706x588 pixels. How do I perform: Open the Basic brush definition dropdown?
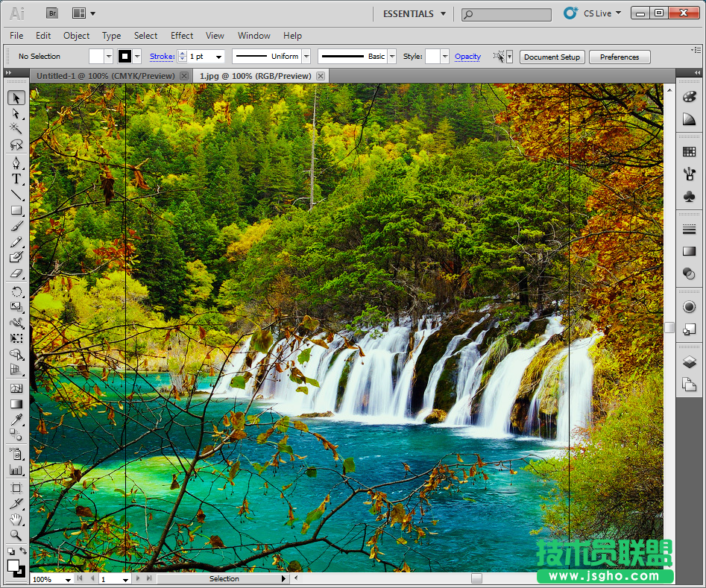[392, 57]
